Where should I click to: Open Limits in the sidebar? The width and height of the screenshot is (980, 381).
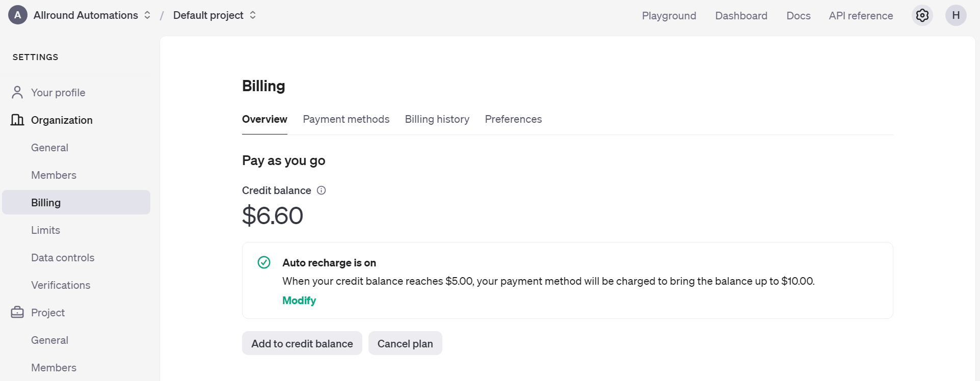tap(45, 230)
